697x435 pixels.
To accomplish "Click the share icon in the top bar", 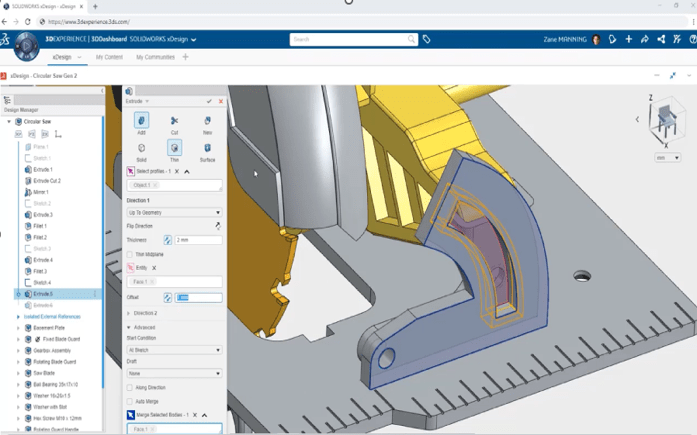I will click(x=645, y=40).
